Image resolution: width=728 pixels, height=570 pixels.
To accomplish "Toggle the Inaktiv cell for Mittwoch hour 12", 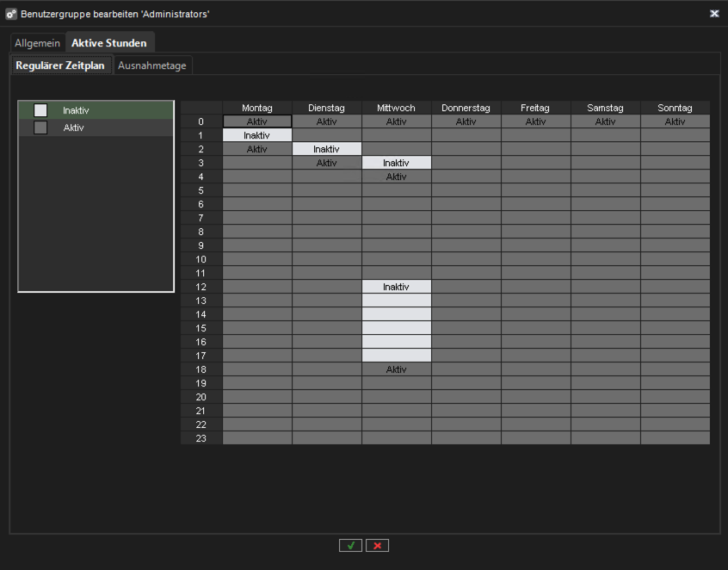I will 396,286.
